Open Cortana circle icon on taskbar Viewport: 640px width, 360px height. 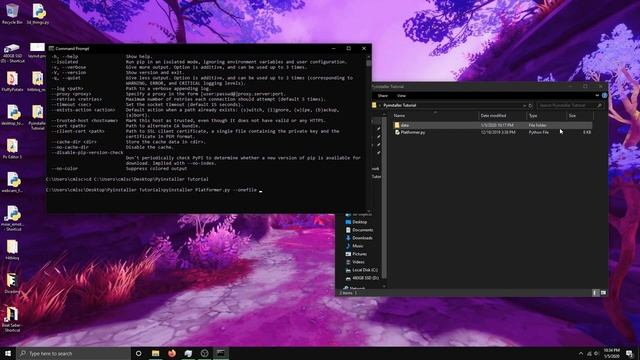pos(138,353)
